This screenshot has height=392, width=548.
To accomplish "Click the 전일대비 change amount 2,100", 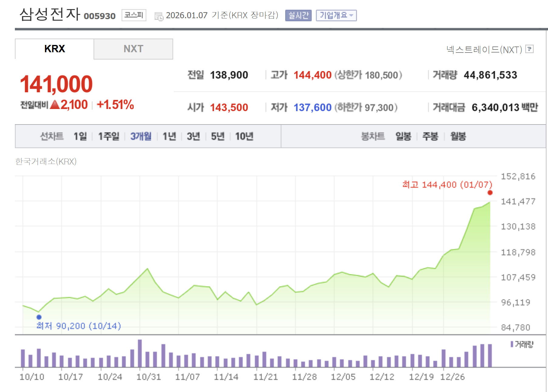I will tap(74, 105).
